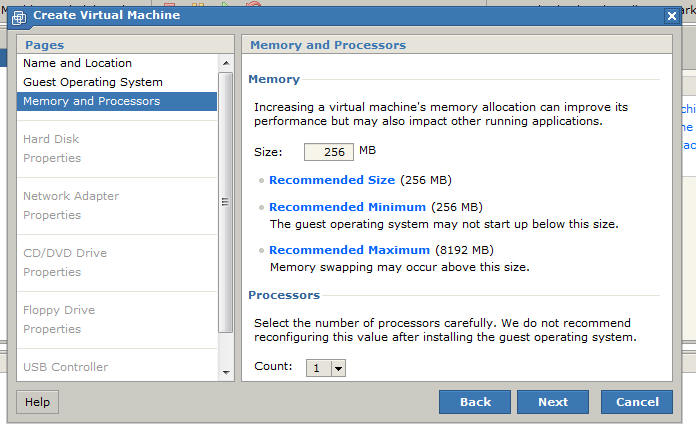Screen dimensions: 696x429
Task: Click the Hard Disk page entry
Action: [51, 139]
